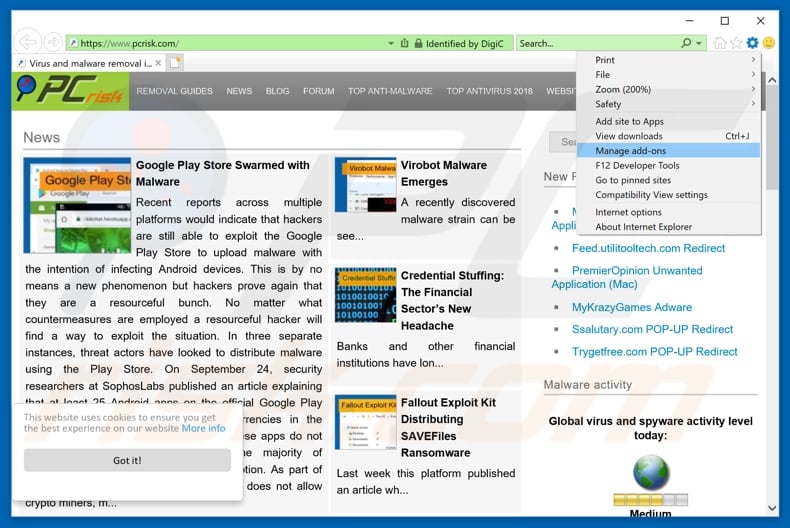
Task: Open TOP ANTI-MALWARE navigation item
Action: tap(390, 91)
